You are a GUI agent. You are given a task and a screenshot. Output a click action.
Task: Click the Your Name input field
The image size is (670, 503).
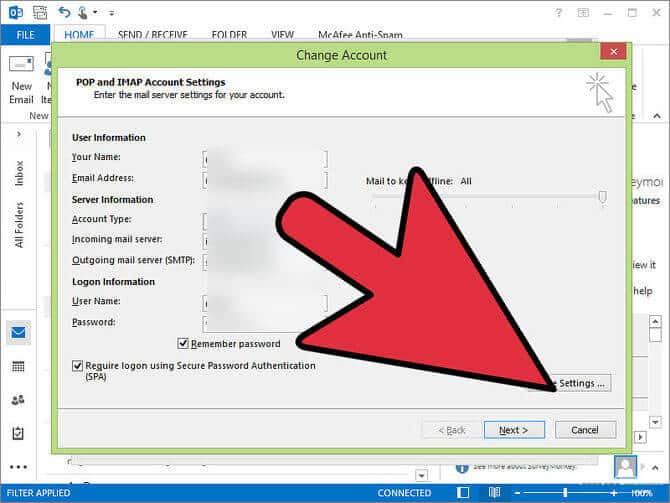point(265,158)
